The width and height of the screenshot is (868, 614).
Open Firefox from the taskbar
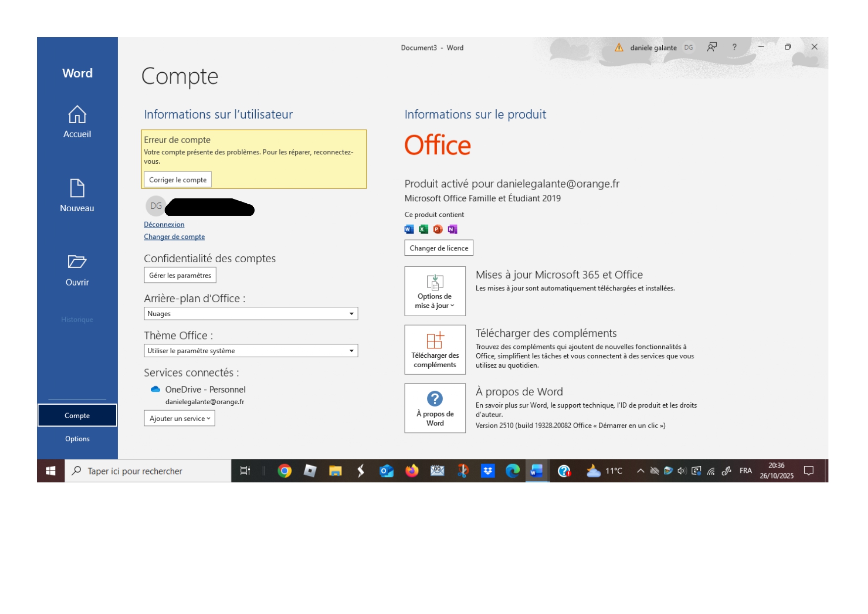[411, 471]
